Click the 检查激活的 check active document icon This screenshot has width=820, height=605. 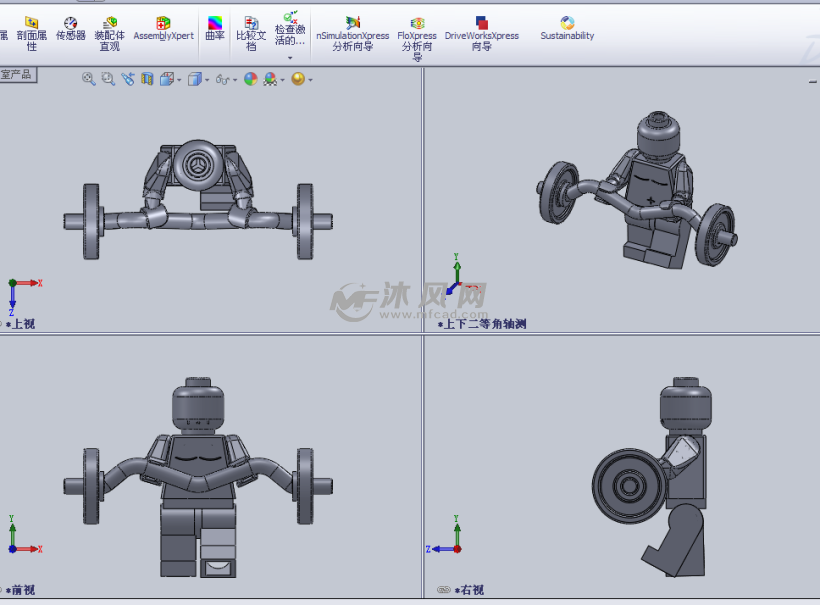[x=290, y=17]
